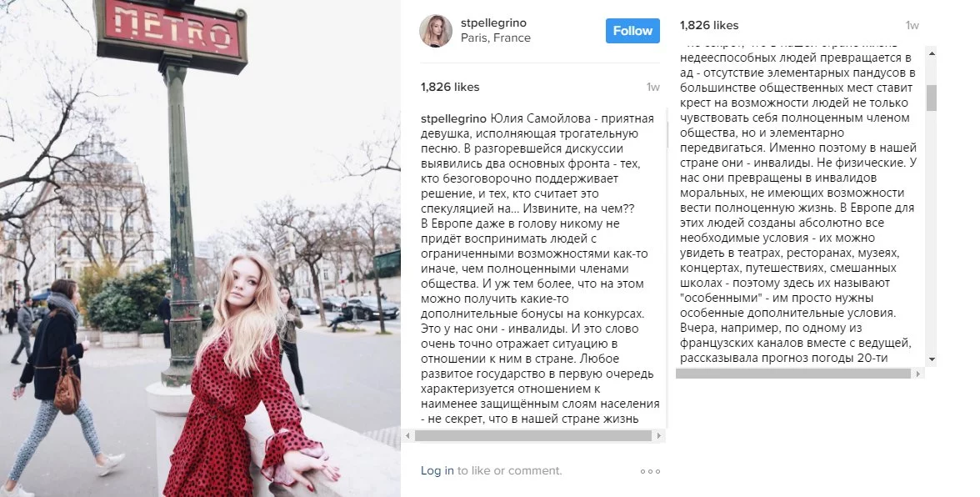The image size is (980, 497).
Task: Click the 1w timestamp beside left likes
Action: [653, 88]
